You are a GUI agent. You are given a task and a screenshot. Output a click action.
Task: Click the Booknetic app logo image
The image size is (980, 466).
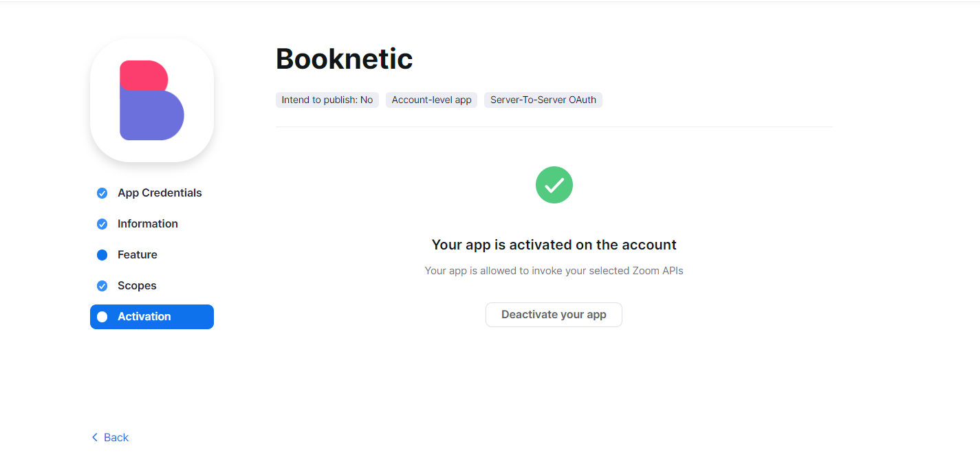(152, 100)
